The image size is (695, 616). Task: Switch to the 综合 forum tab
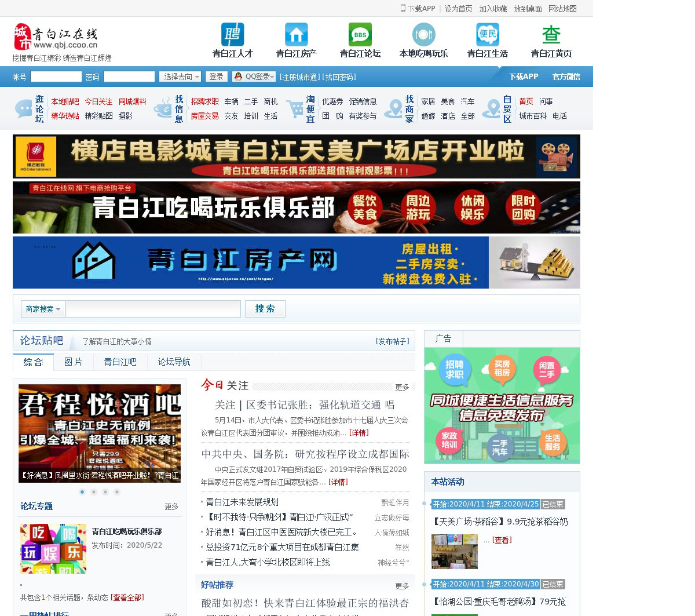point(33,362)
